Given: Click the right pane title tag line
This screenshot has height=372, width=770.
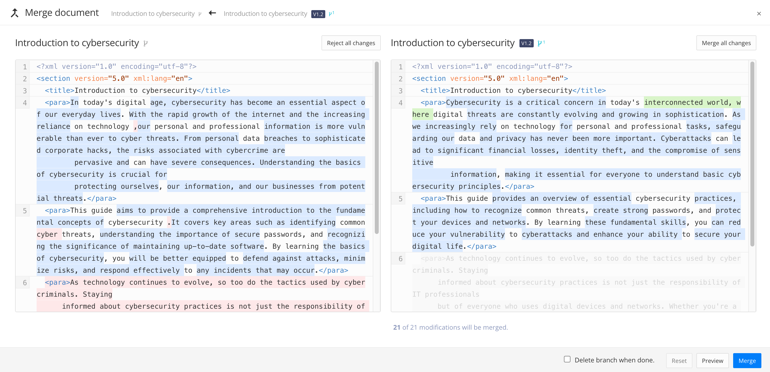Looking at the screenshot, I should click(x=513, y=91).
